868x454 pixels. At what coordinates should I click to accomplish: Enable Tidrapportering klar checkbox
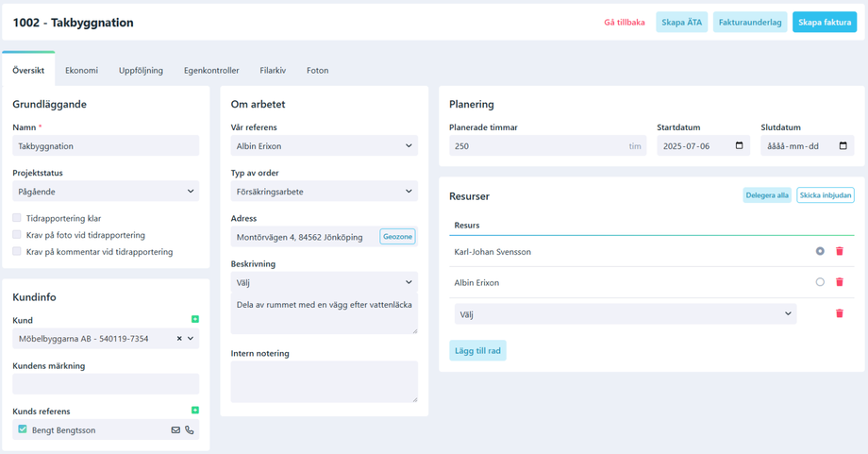17,218
